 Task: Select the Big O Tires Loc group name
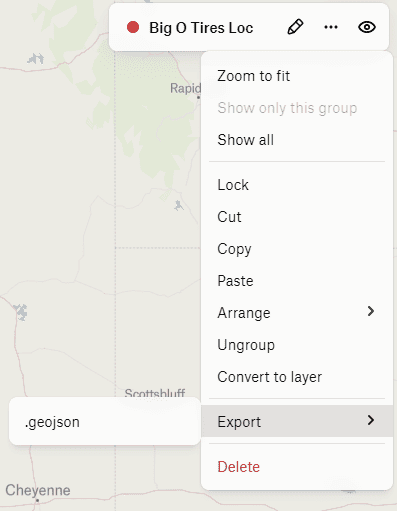tap(201, 28)
